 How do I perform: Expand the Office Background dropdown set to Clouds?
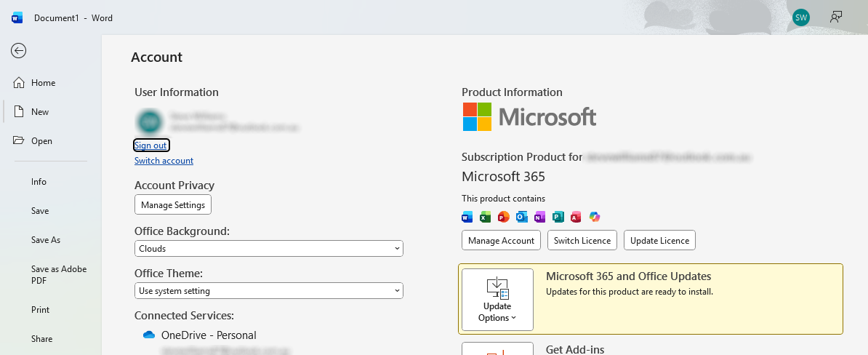[268, 249]
